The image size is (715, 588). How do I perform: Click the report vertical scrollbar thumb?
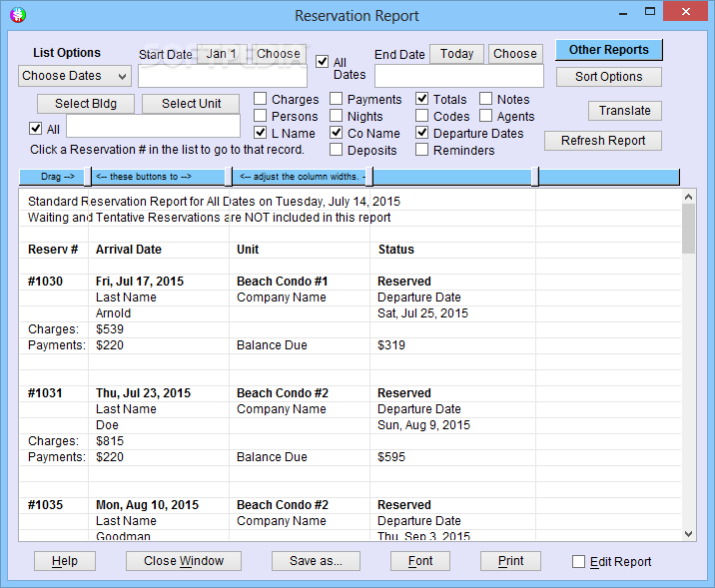click(689, 229)
